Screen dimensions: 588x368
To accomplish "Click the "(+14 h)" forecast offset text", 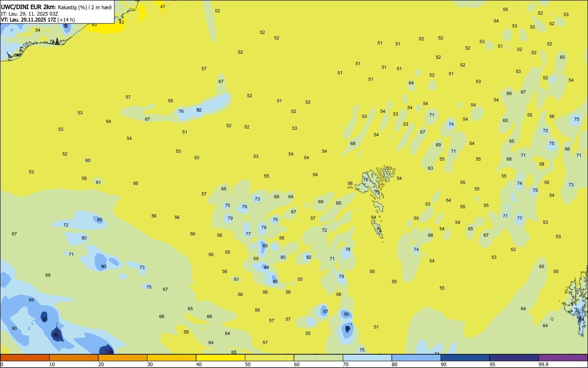I will click(x=66, y=20).
